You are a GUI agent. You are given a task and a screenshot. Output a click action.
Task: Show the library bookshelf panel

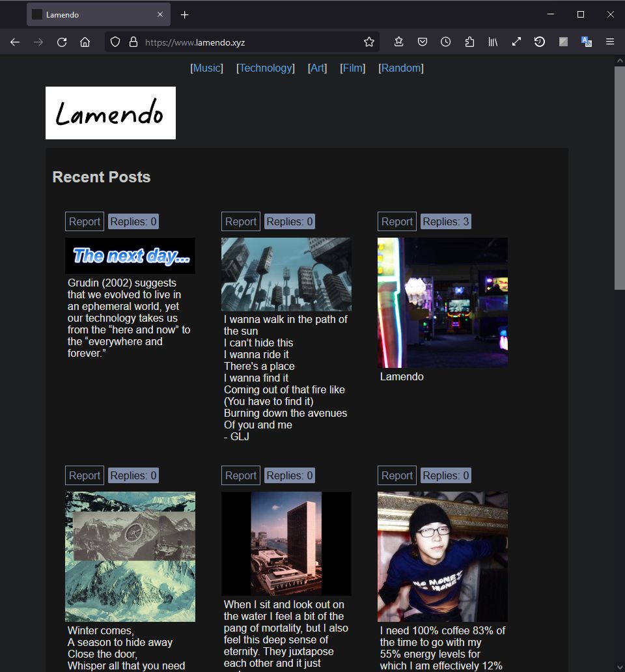click(493, 42)
